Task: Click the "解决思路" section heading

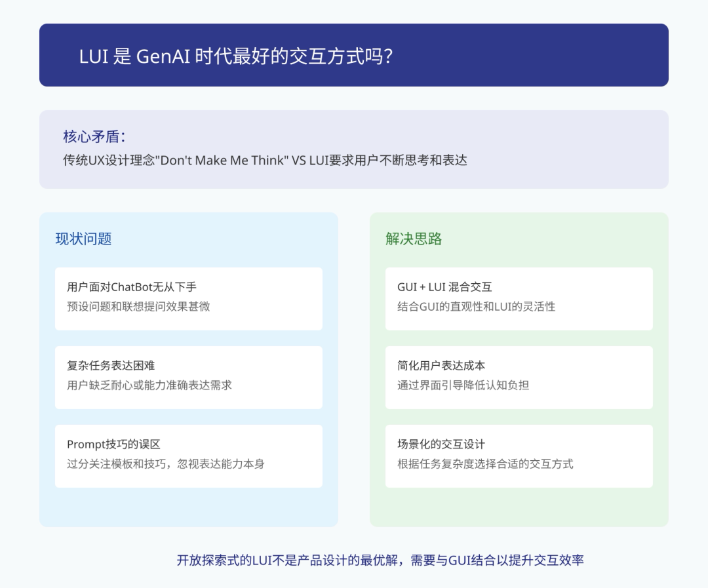Action: pos(414,239)
